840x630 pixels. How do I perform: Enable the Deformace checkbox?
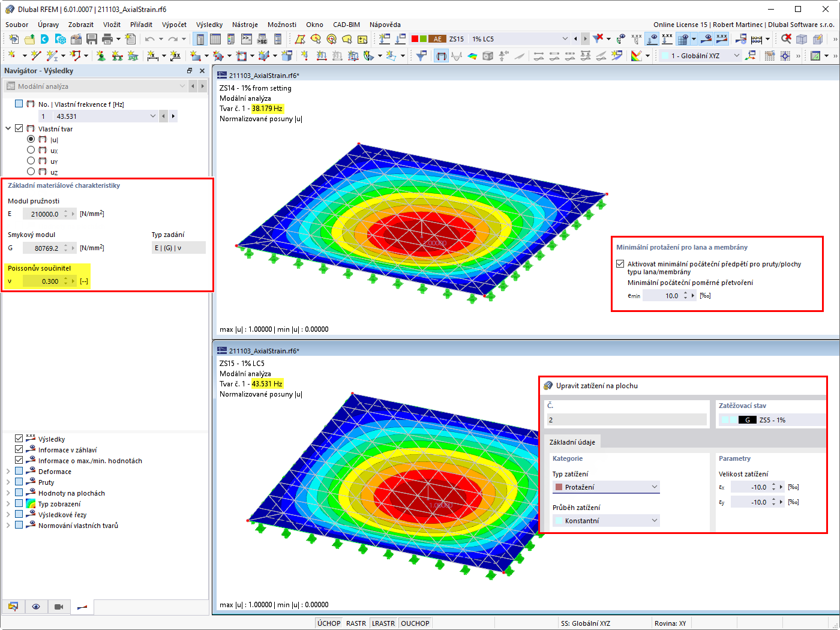coord(19,471)
